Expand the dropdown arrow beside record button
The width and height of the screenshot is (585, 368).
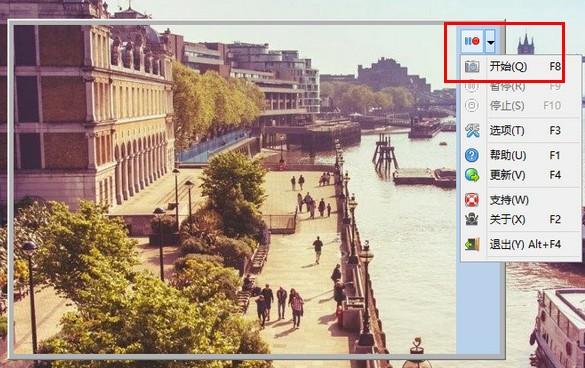[491, 41]
